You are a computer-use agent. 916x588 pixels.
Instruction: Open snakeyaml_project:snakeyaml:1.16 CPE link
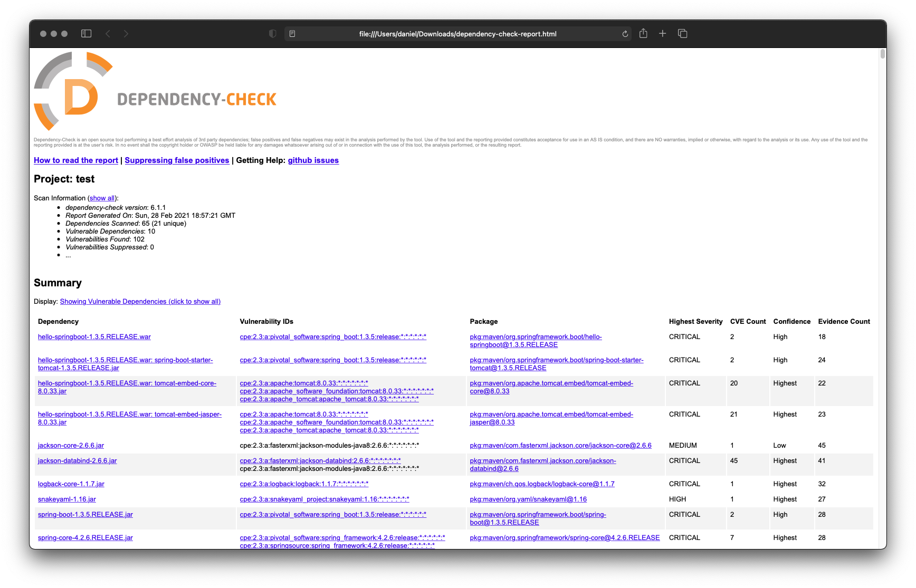pyautogui.click(x=325, y=499)
